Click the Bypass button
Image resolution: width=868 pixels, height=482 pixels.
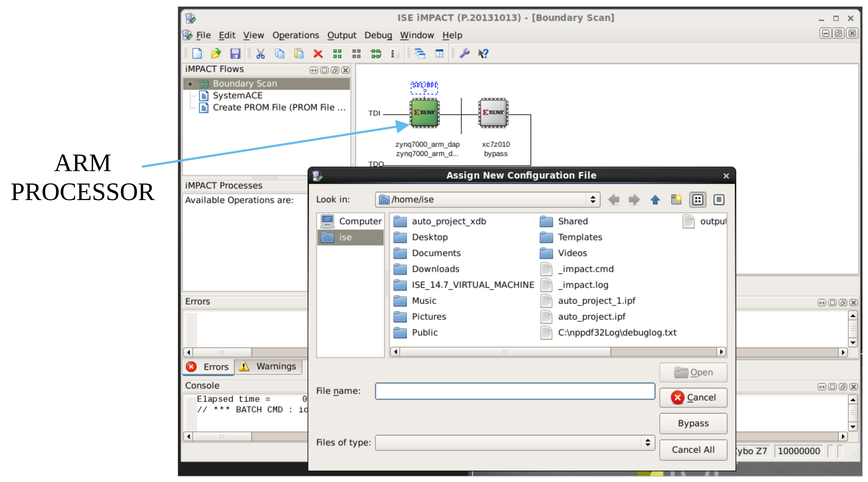(x=693, y=424)
